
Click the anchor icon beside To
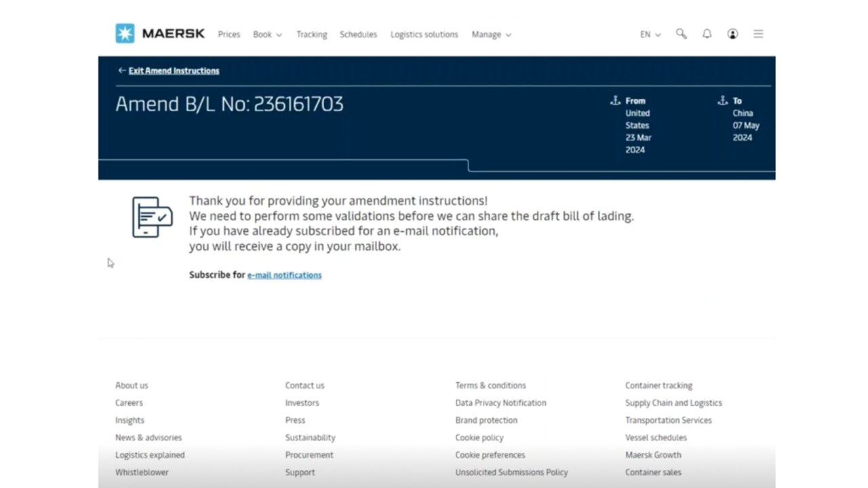pyautogui.click(x=722, y=100)
